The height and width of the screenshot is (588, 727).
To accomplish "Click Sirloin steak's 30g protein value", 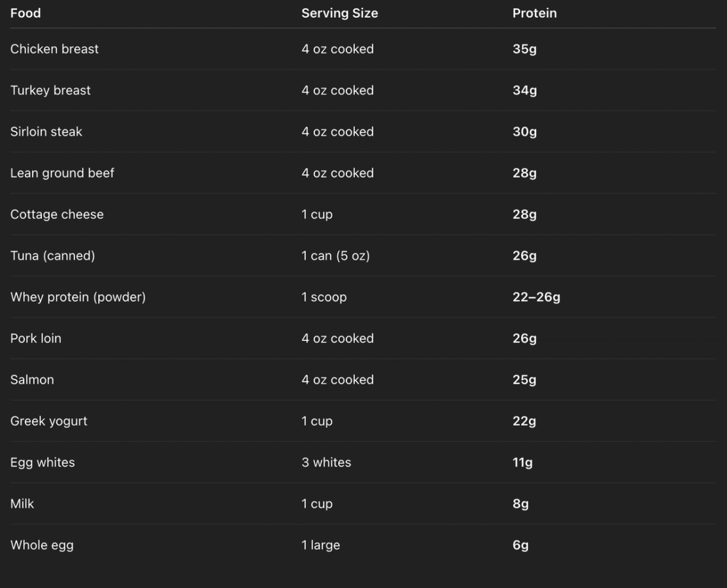I will 524,131.
